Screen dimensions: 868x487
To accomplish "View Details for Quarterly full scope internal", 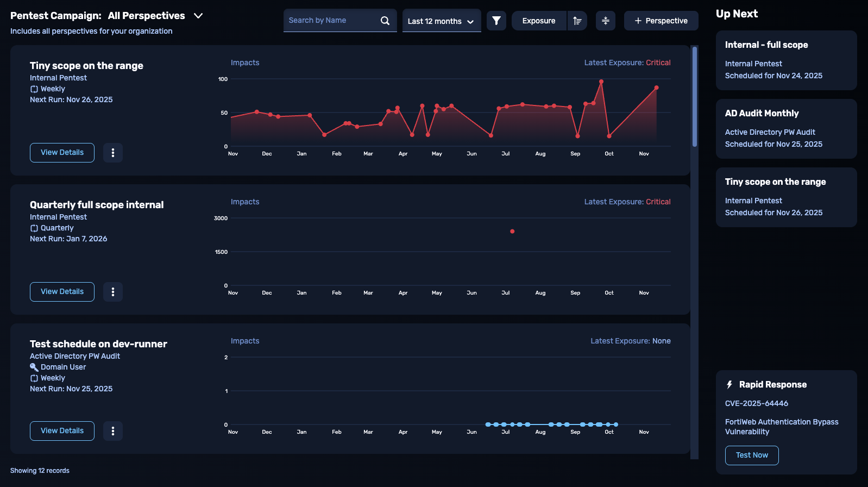I will (x=62, y=292).
